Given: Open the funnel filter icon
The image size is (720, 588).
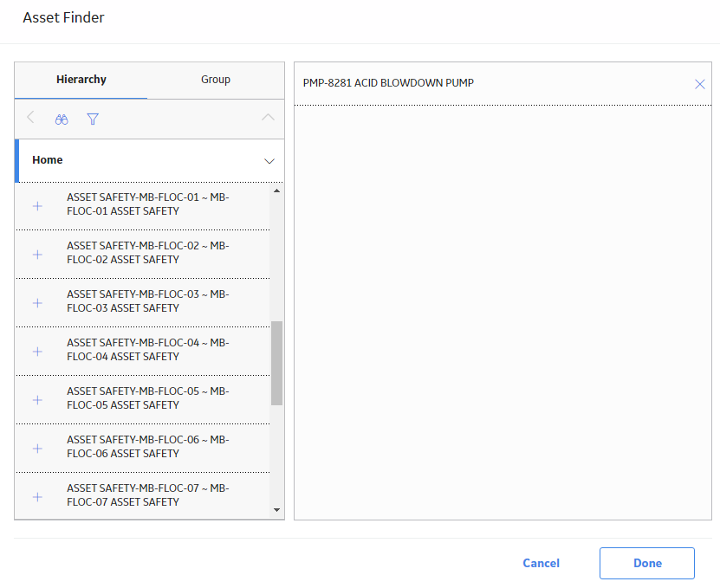Looking at the screenshot, I should pyautogui.click(x=93, y=120).
